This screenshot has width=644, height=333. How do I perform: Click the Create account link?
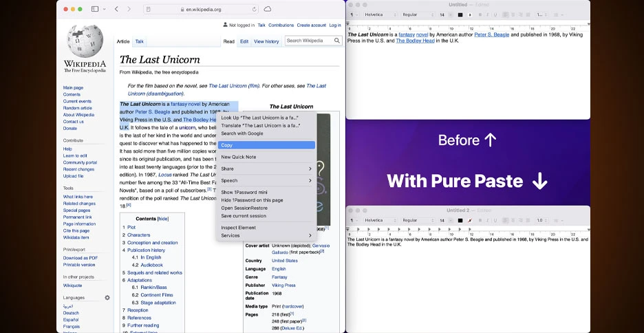(x=311, y=25)
